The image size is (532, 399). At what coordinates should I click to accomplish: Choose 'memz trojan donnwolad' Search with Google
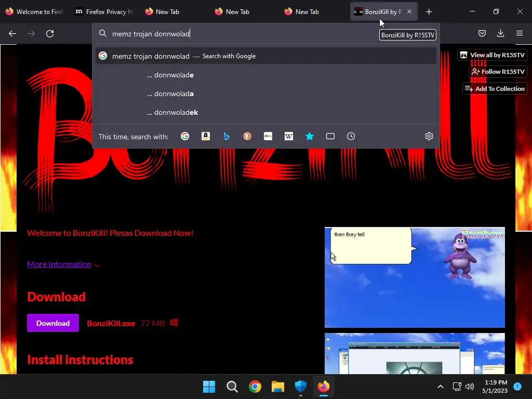pyautogui.click(x=266, y=56)
